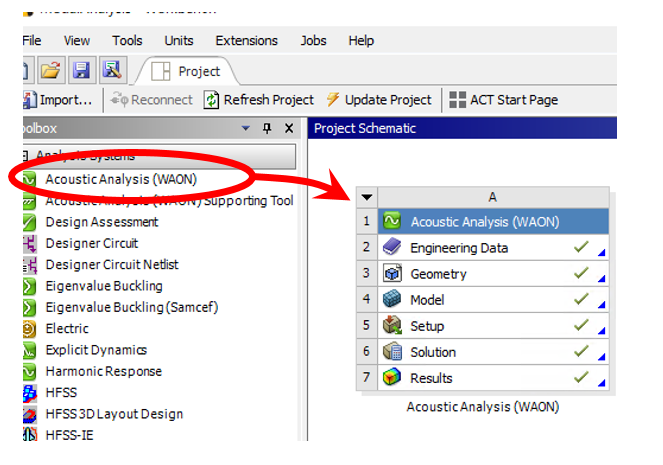Screen dimensions: 663x465
Task: Click the Designer Circuit icon
Action: 30,243
